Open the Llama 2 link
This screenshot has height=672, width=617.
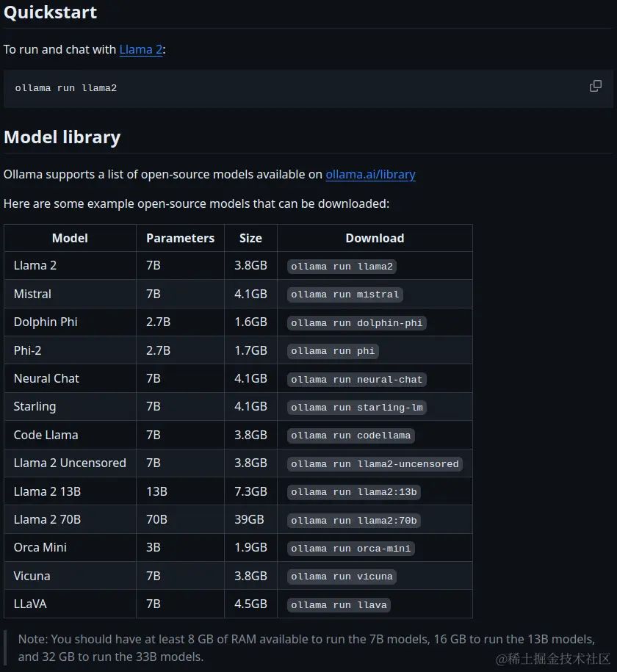click(140, 50)
